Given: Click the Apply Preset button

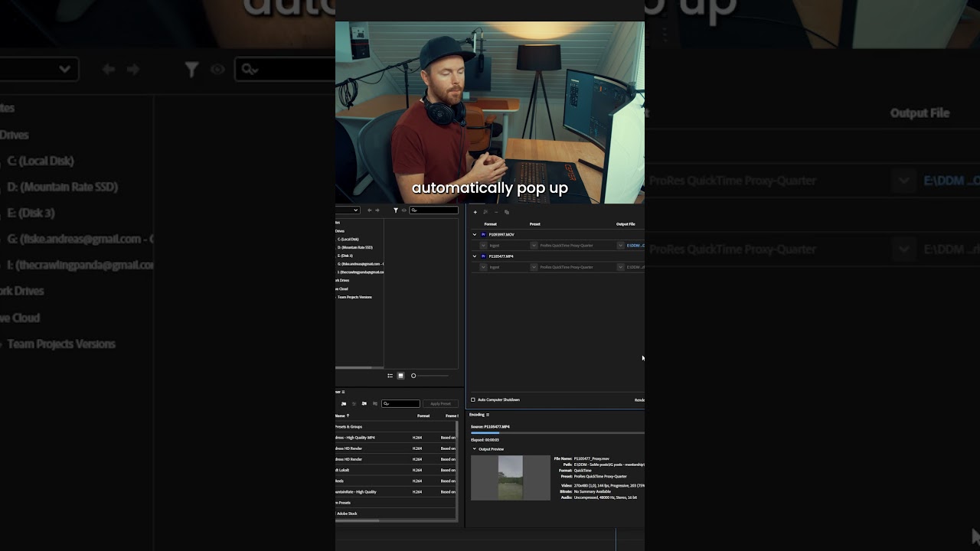Looking at the screenshot, I should [440, 403].
